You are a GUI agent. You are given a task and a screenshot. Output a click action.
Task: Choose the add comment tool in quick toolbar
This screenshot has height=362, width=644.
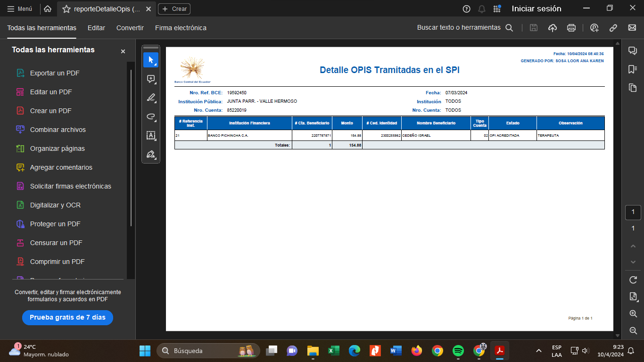[151, 79]
